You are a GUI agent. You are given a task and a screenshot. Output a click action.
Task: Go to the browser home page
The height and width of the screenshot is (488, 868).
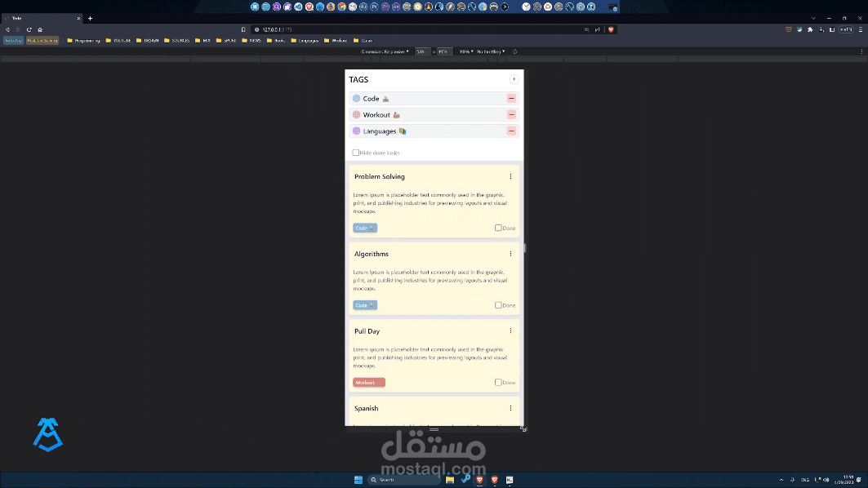(x=40, y=30)
